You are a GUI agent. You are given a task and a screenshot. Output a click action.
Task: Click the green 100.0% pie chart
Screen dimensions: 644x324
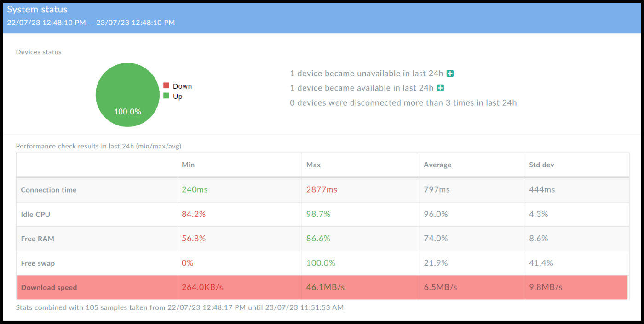(x=127, y=95)
